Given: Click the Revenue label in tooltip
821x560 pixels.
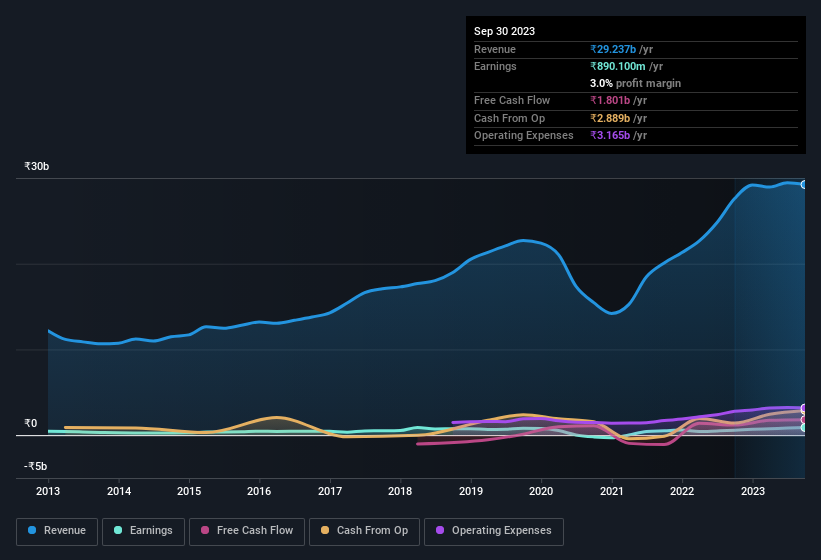Looking at the screenshot, I should click(495, 49).
